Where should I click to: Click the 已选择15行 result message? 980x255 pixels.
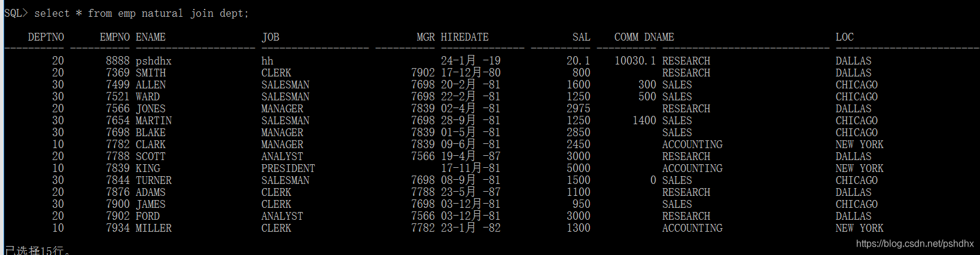pos(37,250)
